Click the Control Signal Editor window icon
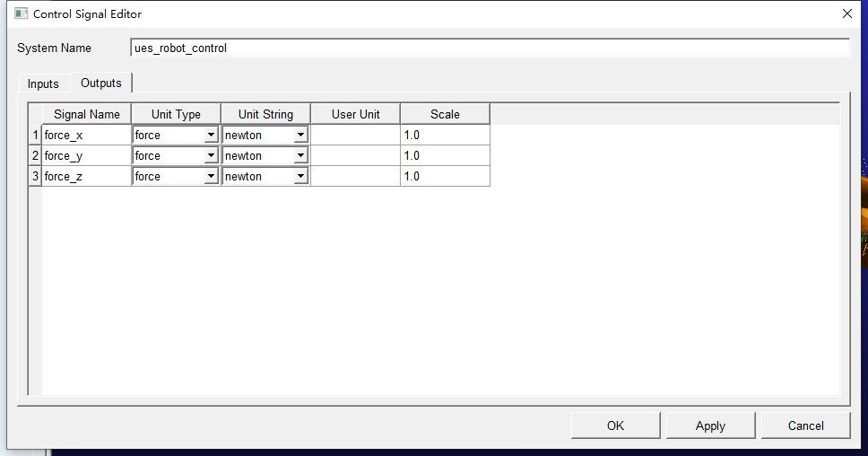This screenshot has height=456, width=868. [21, 14]
